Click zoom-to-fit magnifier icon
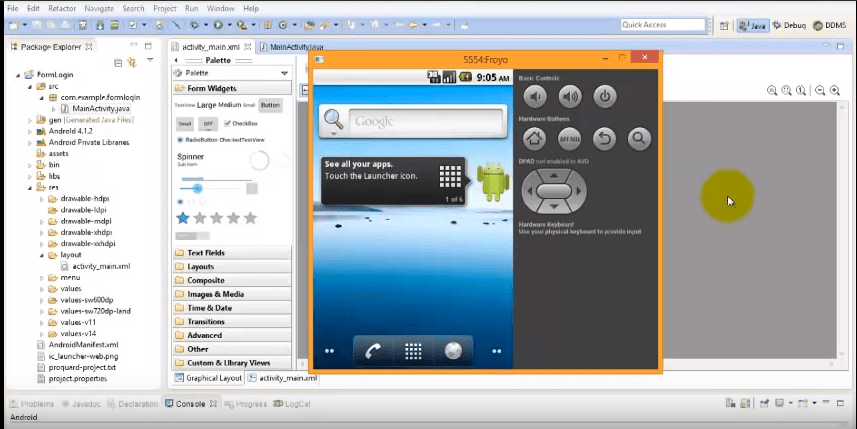 click(786, 91)
